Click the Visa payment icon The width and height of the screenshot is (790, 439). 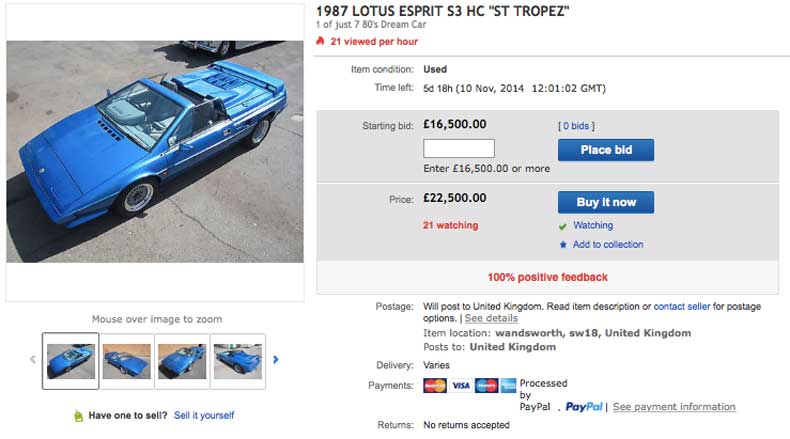(x=460, y=385)
